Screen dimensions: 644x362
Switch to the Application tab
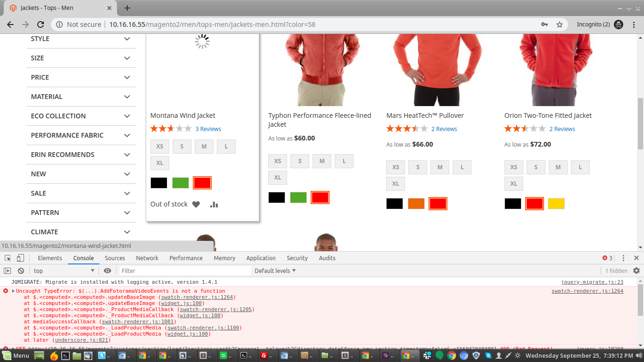pos(261,258)
